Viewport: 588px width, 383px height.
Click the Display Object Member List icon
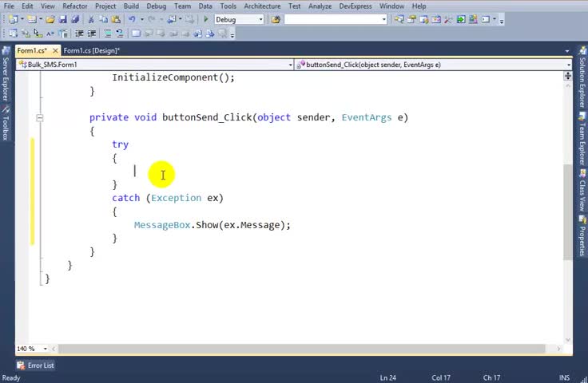[x=13, y=34]
